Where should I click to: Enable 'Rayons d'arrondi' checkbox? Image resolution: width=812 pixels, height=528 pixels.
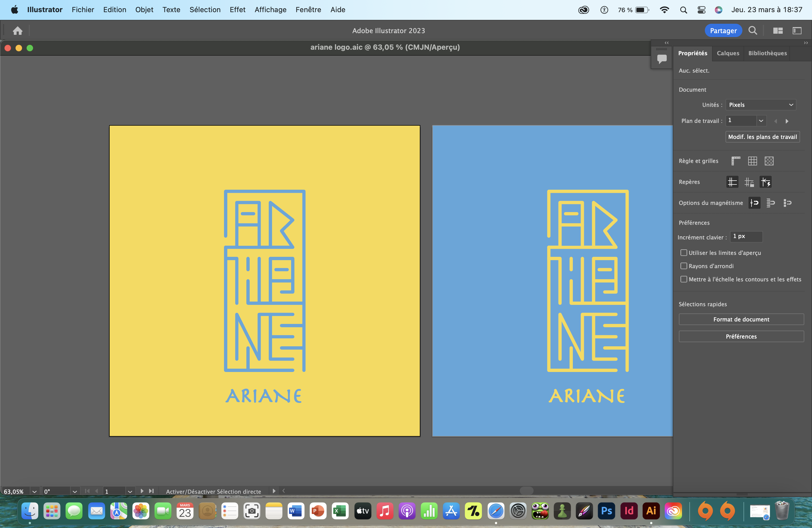click(684, 266)
